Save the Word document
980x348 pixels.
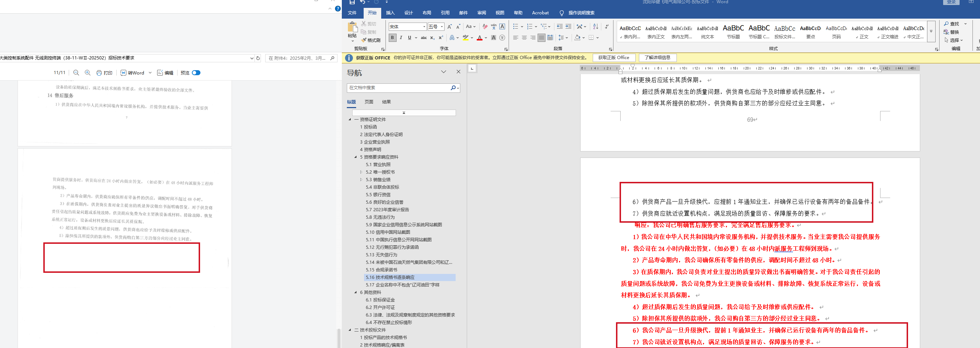(x=352, y=2)
